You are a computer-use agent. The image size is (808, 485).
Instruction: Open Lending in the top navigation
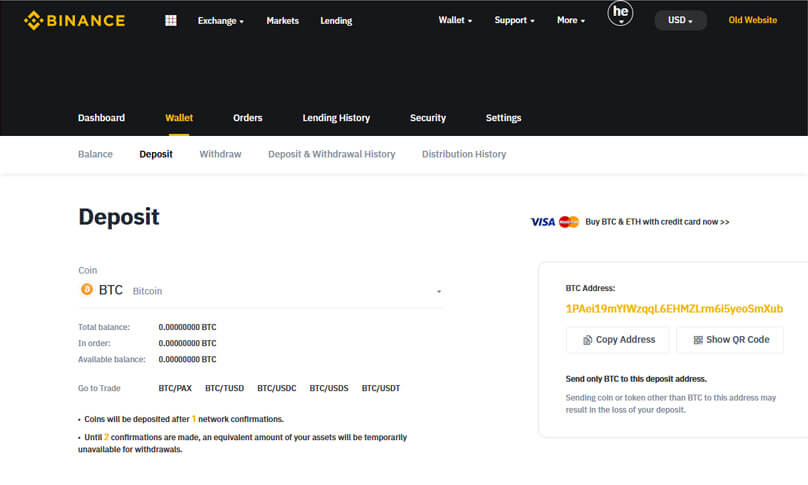coord(336,21)
